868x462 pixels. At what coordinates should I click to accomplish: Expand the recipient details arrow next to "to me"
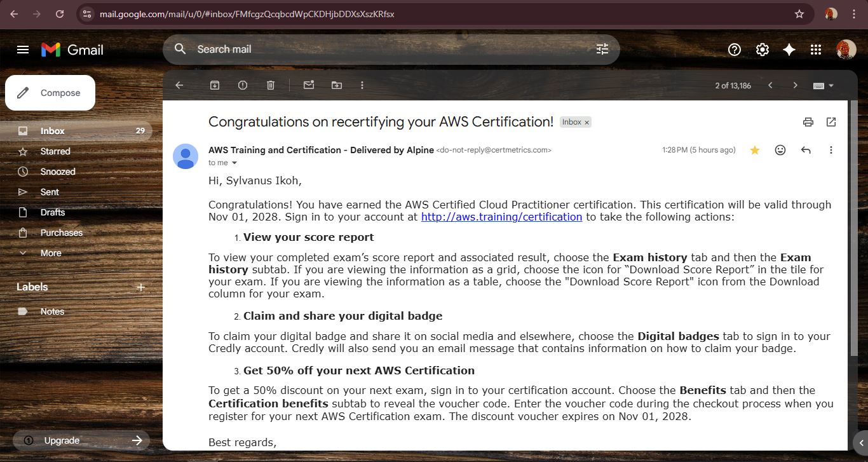point(234,163)
